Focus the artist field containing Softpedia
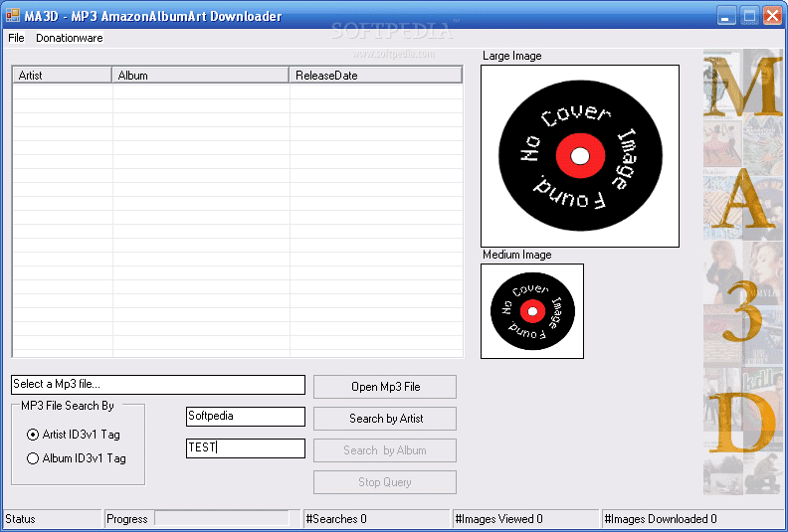This screenshot has width=788, height=532. coord(246,417)
